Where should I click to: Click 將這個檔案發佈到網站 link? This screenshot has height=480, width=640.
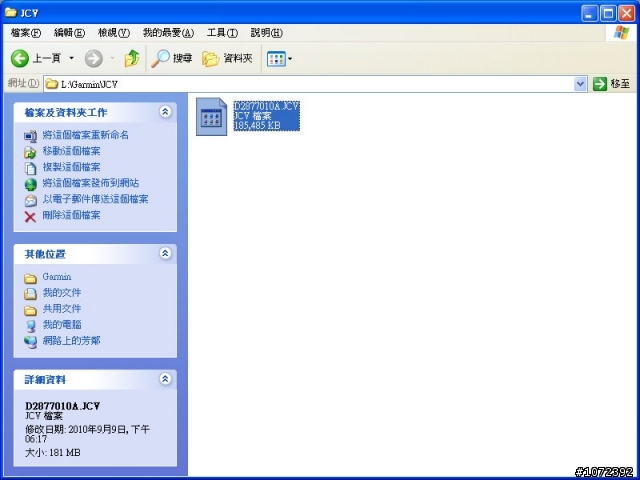(x=91, y=183)
